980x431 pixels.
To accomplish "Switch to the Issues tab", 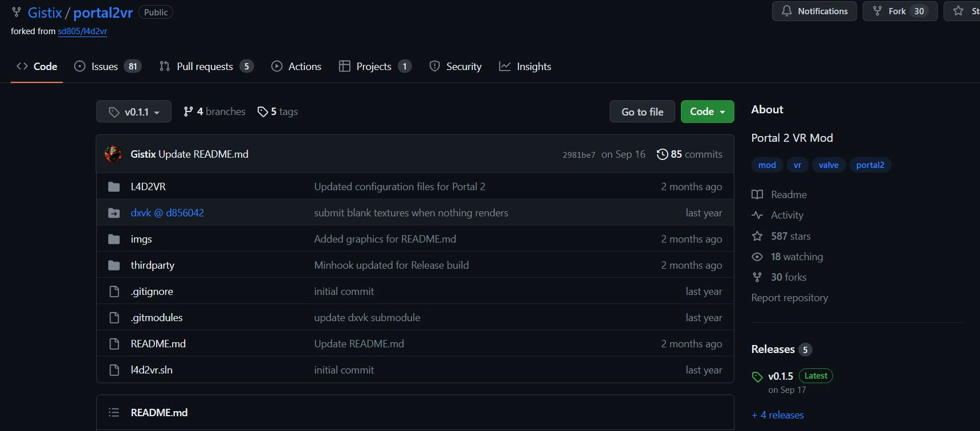I will coord(107,67).
